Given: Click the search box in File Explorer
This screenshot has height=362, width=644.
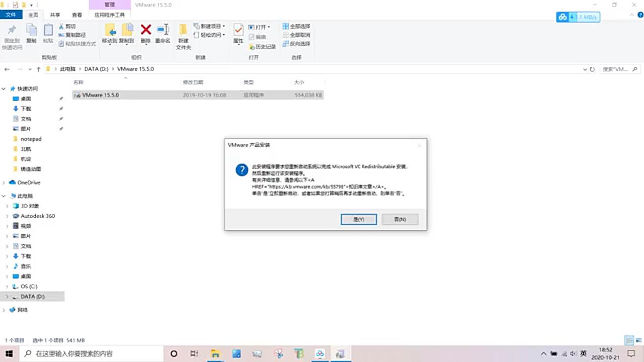Looking at the screenshot, I should (x=620, y=69).
